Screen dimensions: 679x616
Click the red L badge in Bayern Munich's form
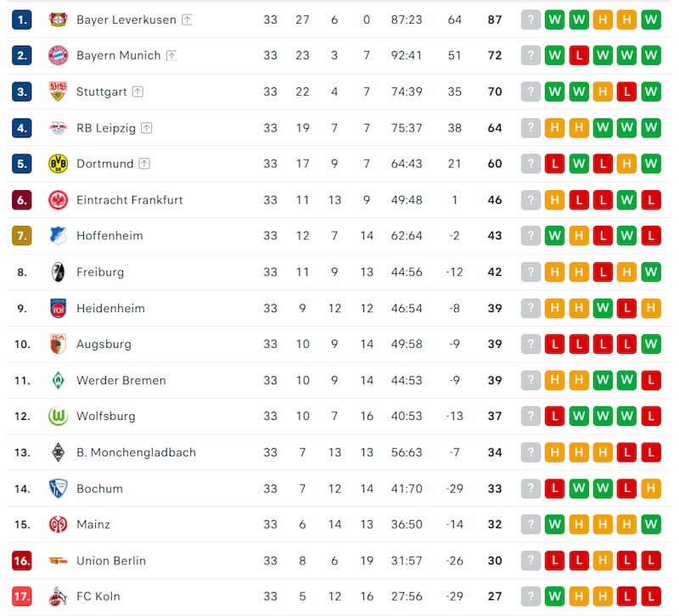click(579, 55)
